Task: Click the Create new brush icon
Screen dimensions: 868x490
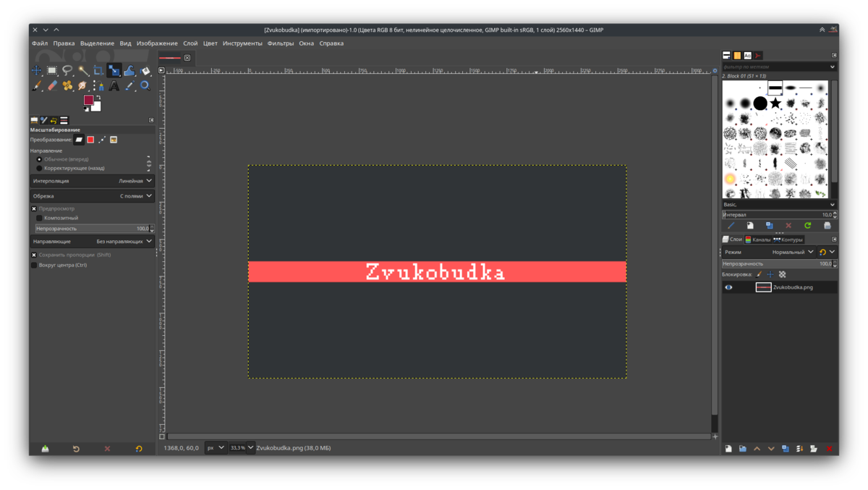Action: click(x=750, y=226)
